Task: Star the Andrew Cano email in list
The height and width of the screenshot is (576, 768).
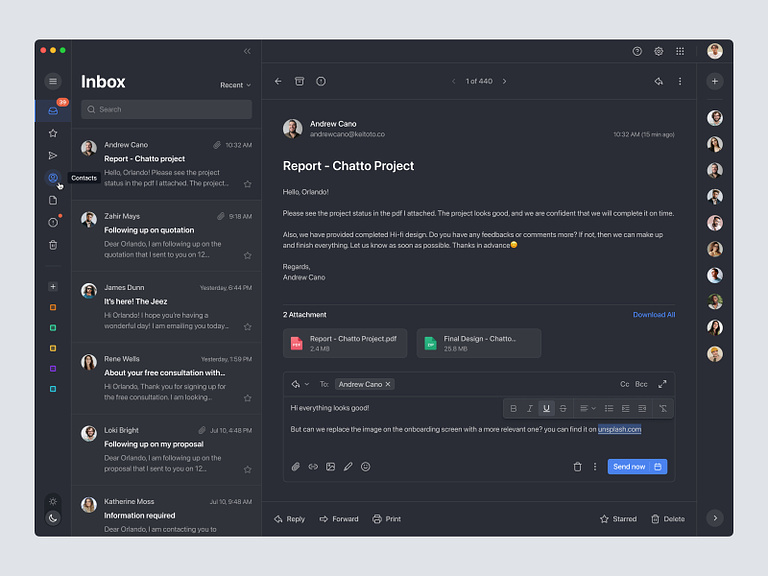Action: [x=247, y=184]
